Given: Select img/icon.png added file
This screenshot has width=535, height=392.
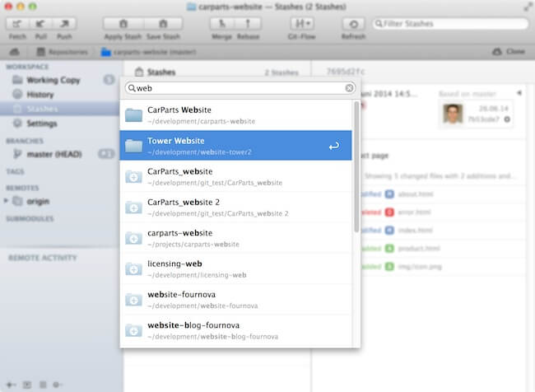Looking at the screenshot, I should (x=419, y=266).
